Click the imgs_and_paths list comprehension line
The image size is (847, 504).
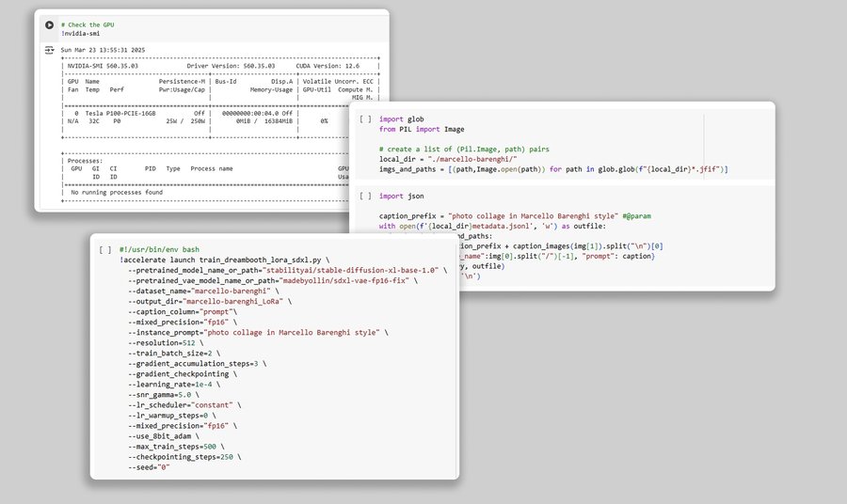point(553,169)
